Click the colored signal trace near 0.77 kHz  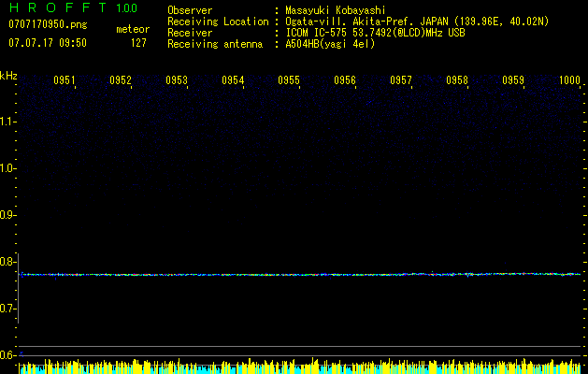point(300,275)
